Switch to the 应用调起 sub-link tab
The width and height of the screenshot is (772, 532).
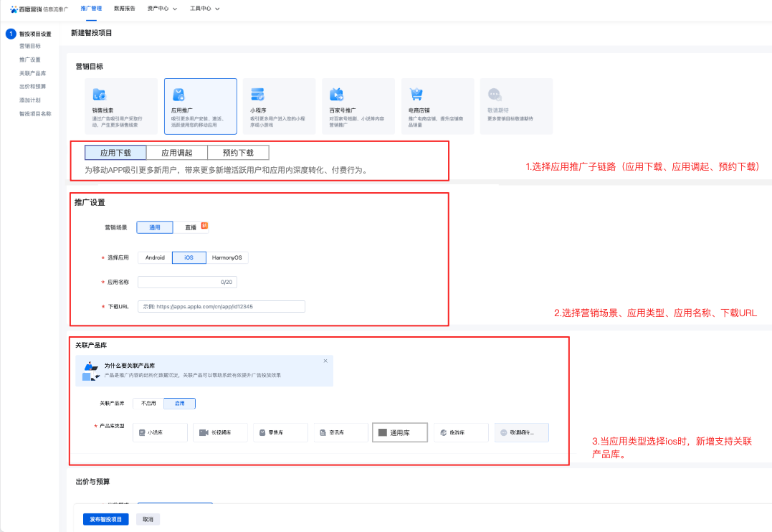(176, 153)
